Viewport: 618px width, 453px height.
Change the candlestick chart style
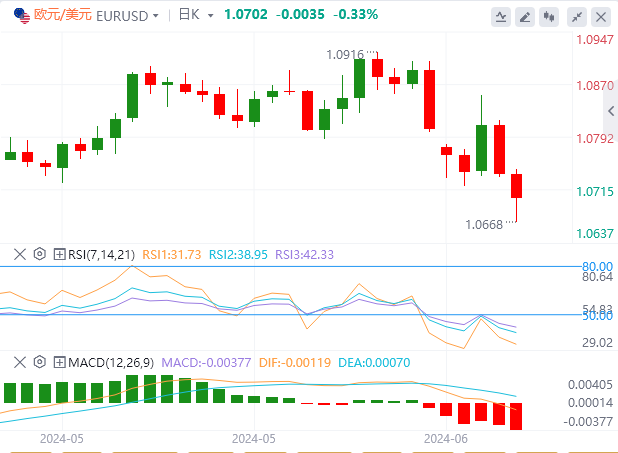pos(549,17)
